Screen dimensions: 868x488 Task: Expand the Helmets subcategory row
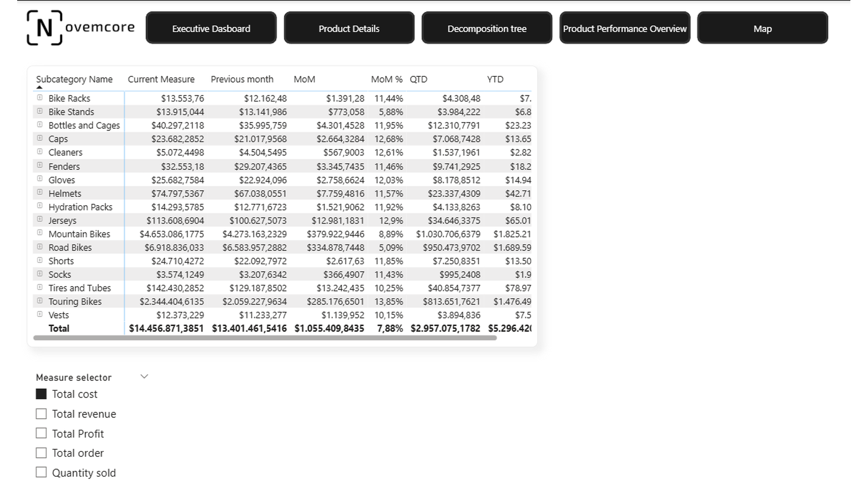point(40,192)
